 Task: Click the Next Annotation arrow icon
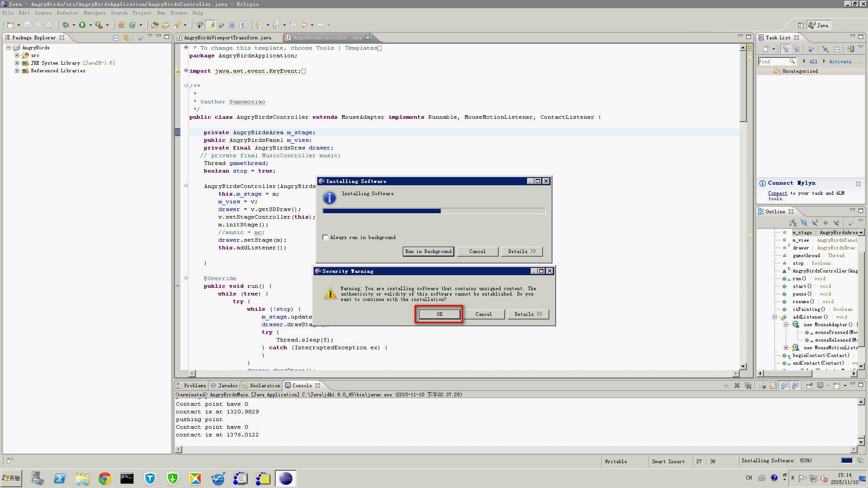pyautogui.click(x=259, y=25)
